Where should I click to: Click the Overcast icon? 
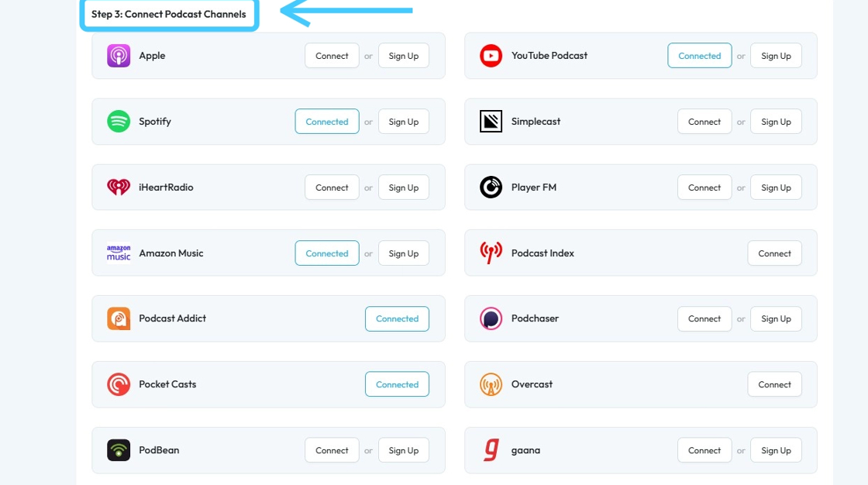(491, 384)
